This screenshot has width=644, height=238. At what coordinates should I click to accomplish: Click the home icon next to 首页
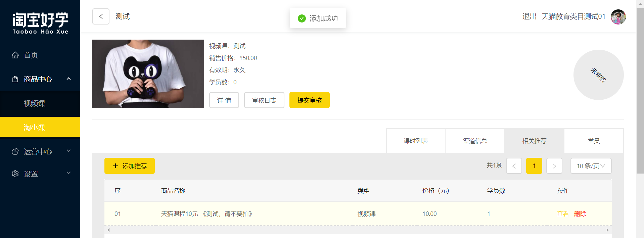[15, 55]
